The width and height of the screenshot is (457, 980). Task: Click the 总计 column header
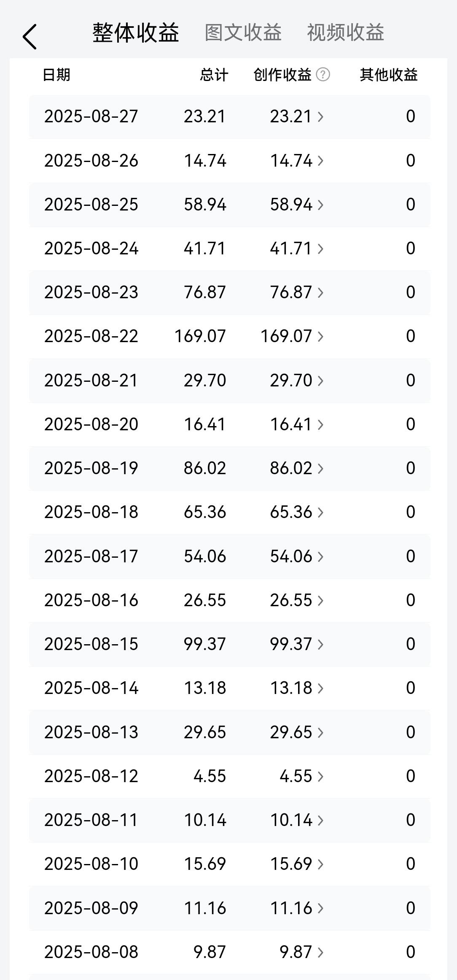click(x=214, y=75)
